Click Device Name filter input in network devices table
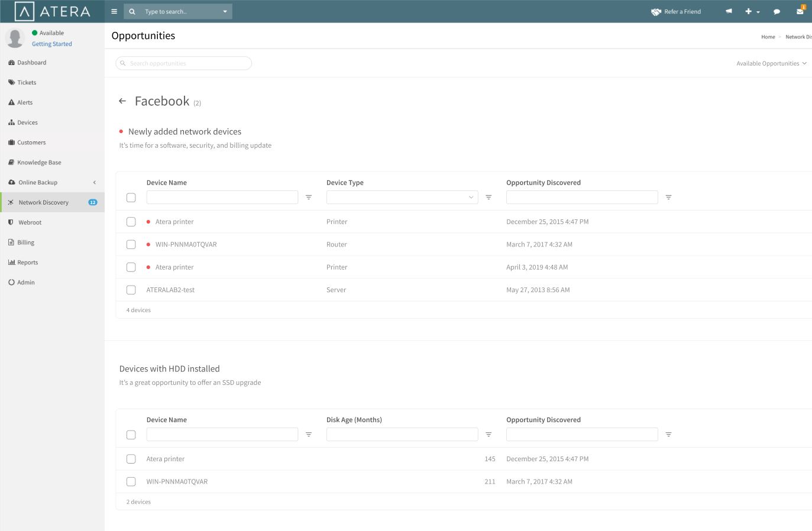The height and width of the screenshot is (531, 812). click(x=222, y=197)
